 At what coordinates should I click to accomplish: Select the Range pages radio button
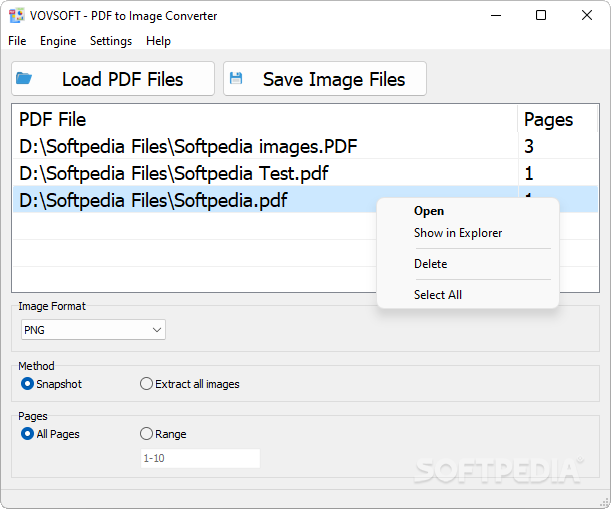pyautogui.click(x=163, y=434)
